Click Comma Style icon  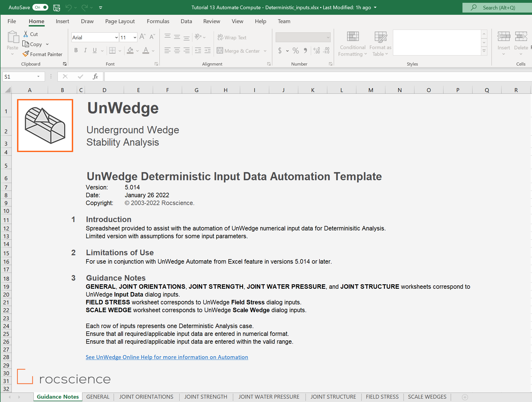pyautogui.click(x=306, y=50)
